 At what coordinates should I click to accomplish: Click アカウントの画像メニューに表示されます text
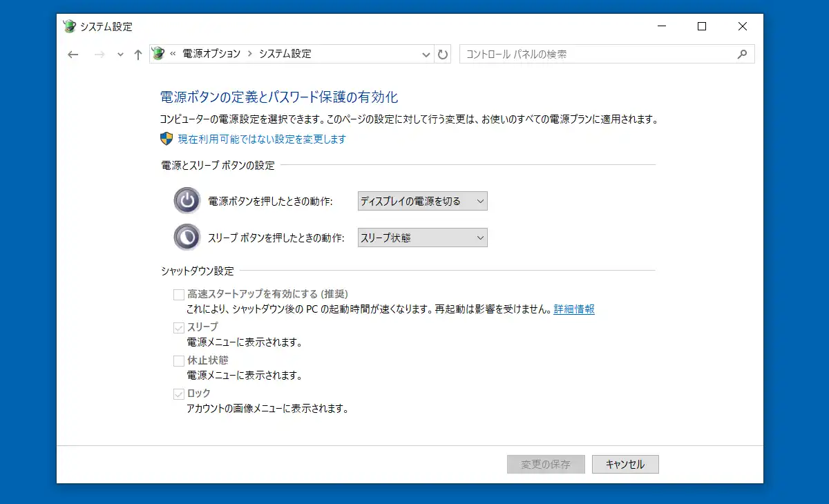pyautogui.click(x=267, y=409)
